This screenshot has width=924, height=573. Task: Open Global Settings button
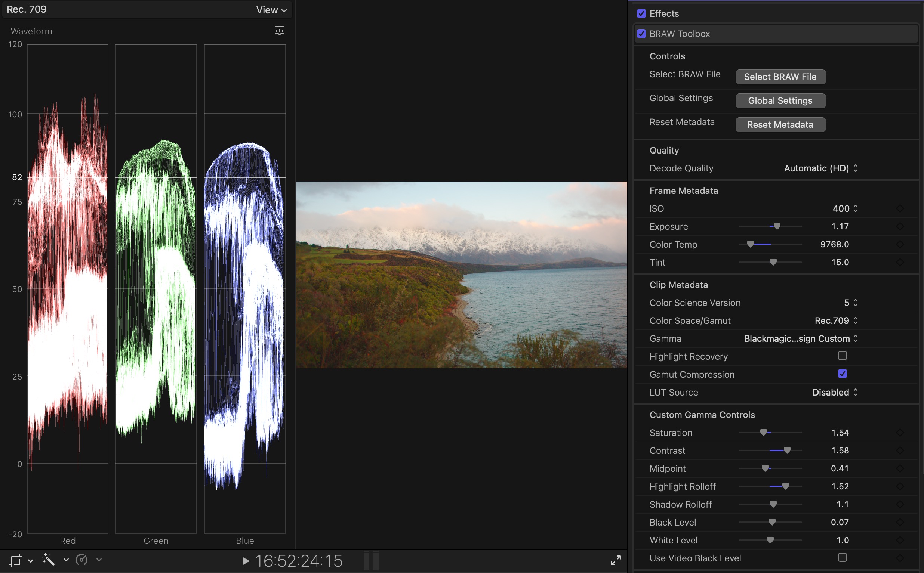tap(780, 101)
